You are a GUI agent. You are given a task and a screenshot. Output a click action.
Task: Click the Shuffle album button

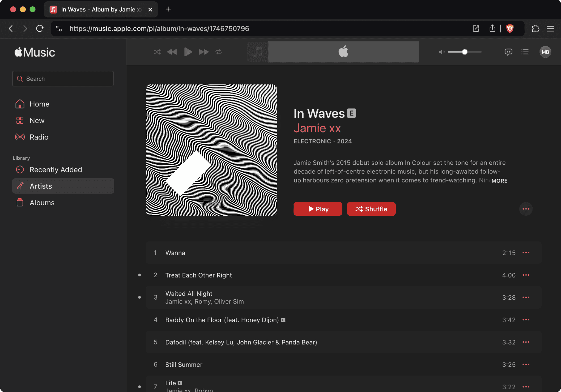371,209
